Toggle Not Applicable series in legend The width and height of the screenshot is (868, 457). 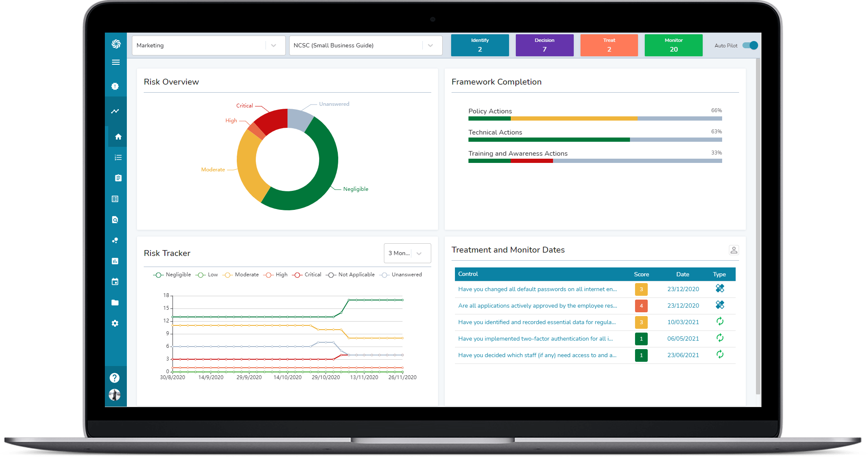point(350,275)
